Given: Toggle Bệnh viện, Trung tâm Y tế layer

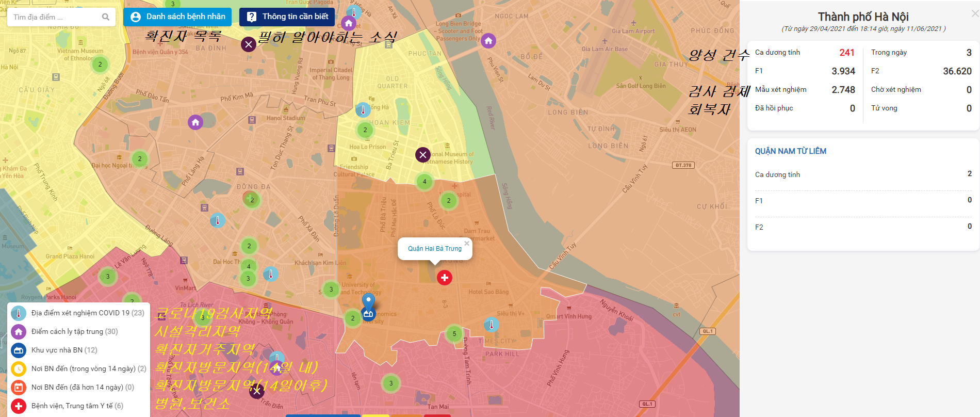Looking at the screenshot, I should click(19, 406).
